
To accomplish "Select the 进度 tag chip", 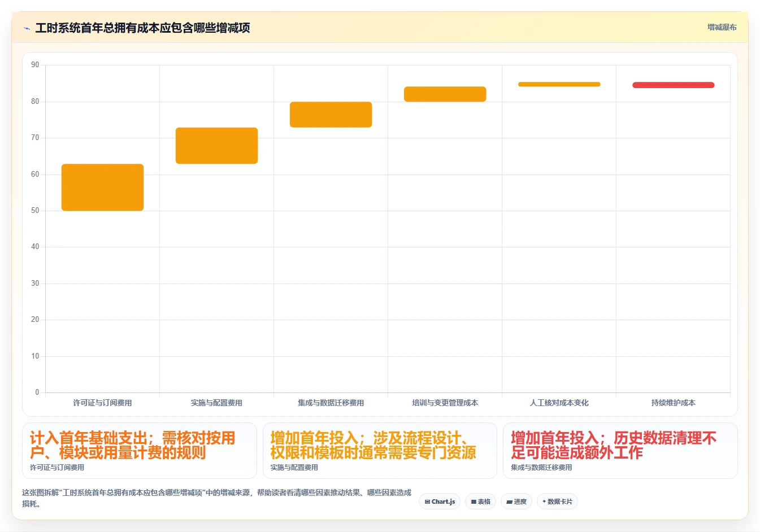I will [x=516, y=502].
